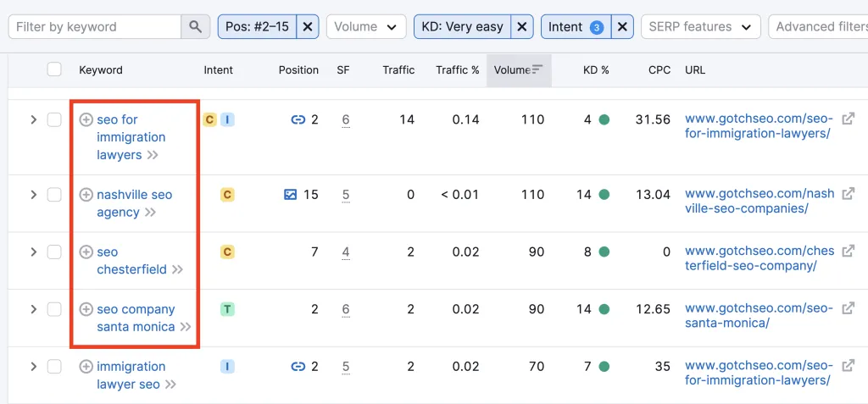The height and width of the screenshot is (404, 868).
Task: Open double-arrow icon next to immigration lawyer seo
Action: [170, 384]
